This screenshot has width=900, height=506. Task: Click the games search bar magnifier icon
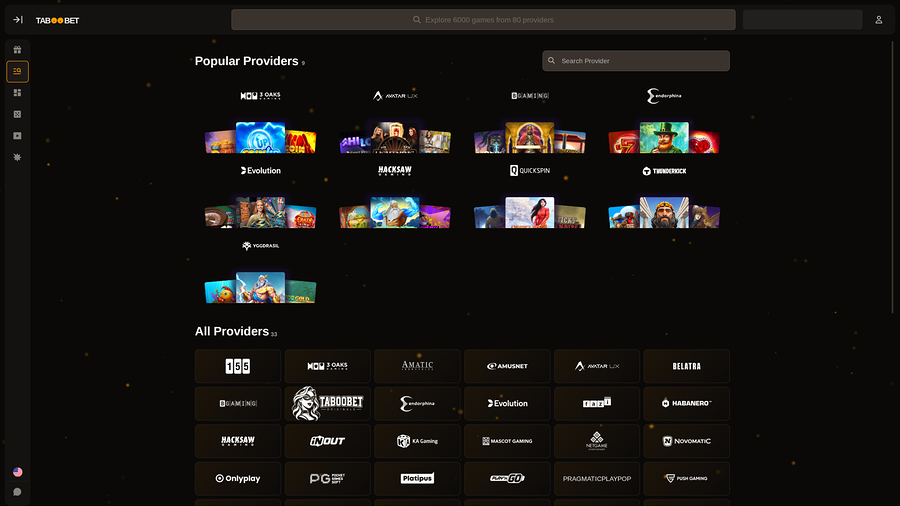[x=417, y=20]
